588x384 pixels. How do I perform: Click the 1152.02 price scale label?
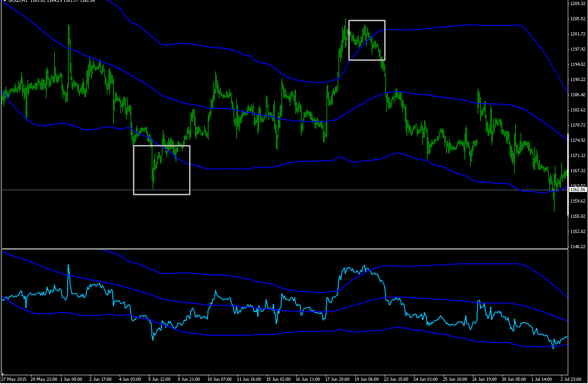(x=577, y=232)
